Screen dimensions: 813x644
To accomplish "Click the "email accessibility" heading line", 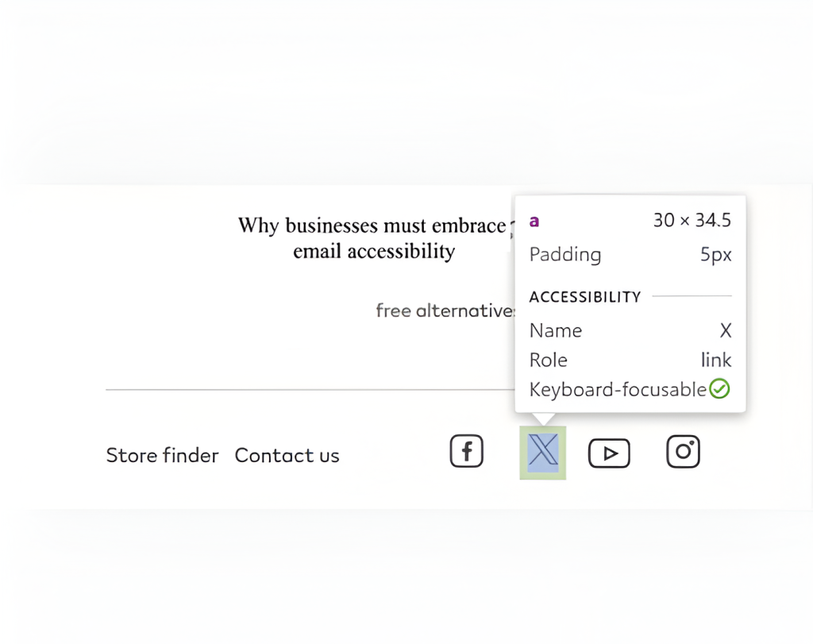I will point(374,252).
